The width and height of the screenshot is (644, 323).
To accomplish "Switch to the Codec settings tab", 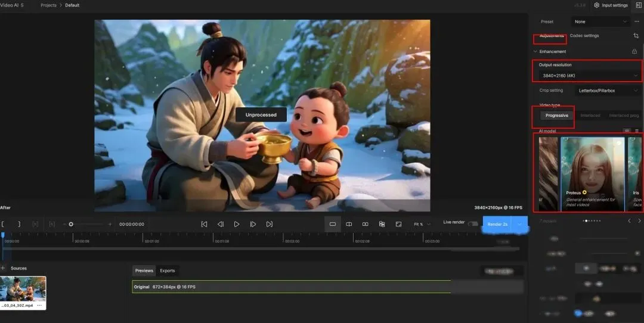I will [x=584, y=36].
